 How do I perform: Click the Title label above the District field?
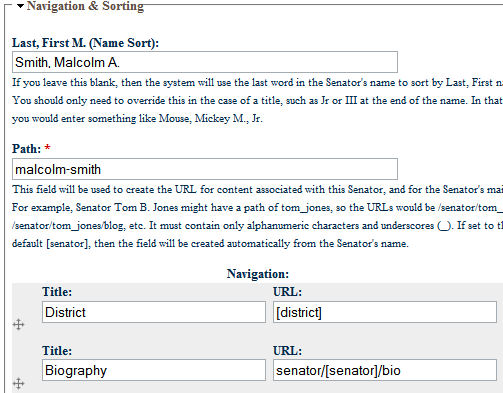click(57, 292)
